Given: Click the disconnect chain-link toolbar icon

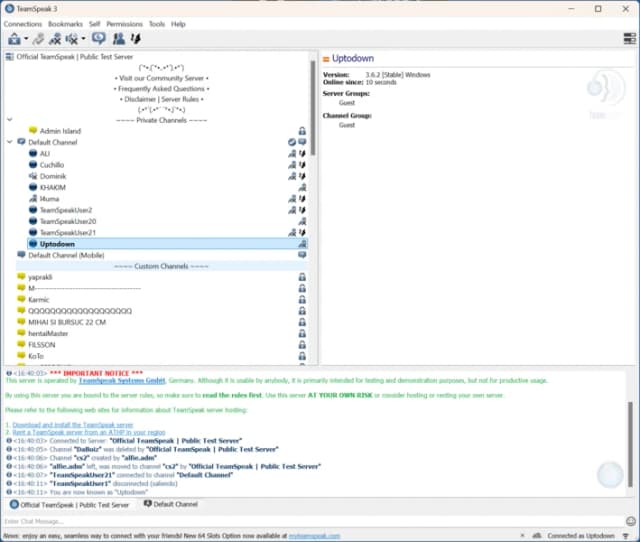Looking at the screenshot, I should 39,39.
